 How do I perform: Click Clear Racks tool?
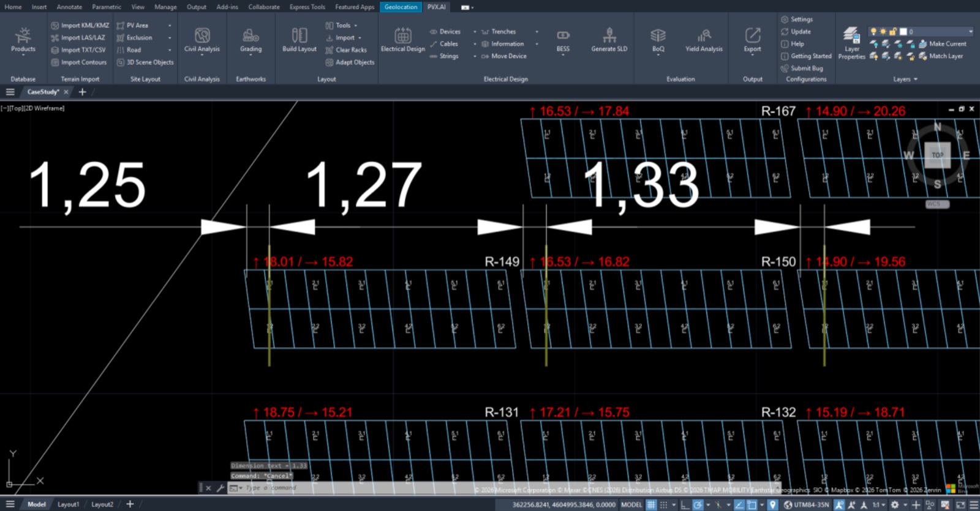[x=346, y=50]
